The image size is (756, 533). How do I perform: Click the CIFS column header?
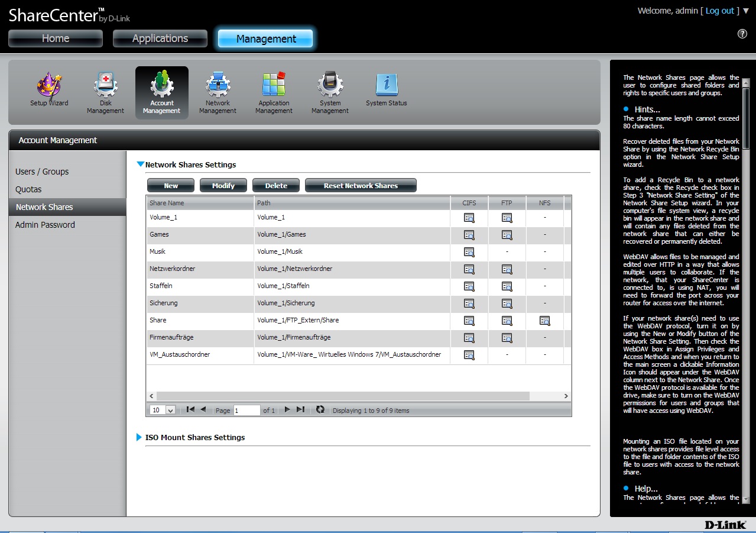[469, 203]
